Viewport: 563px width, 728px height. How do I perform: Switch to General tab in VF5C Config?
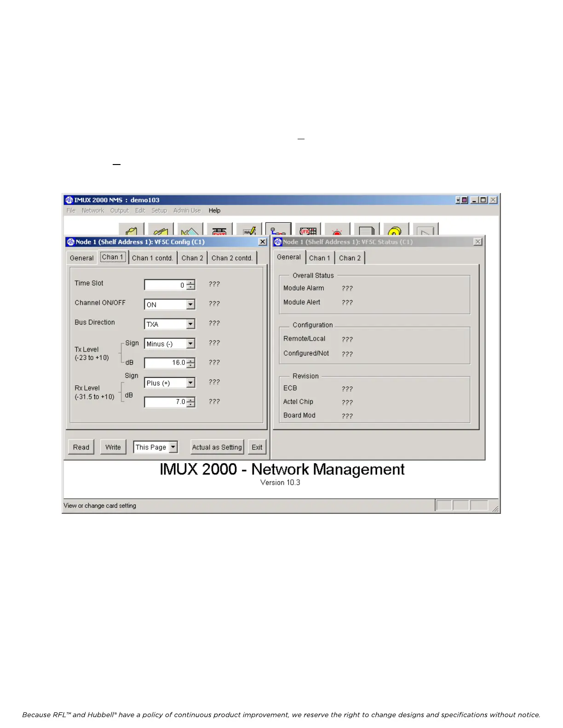click(82, 258)
